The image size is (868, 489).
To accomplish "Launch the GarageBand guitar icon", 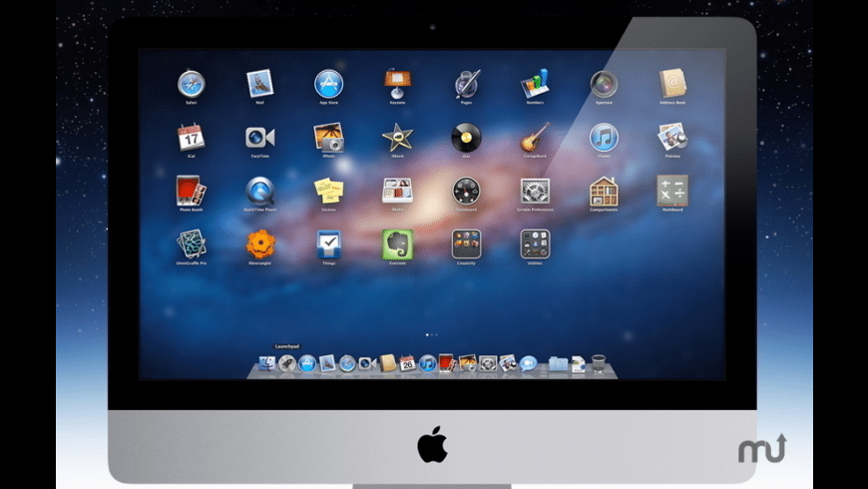I will click(535, 138).
